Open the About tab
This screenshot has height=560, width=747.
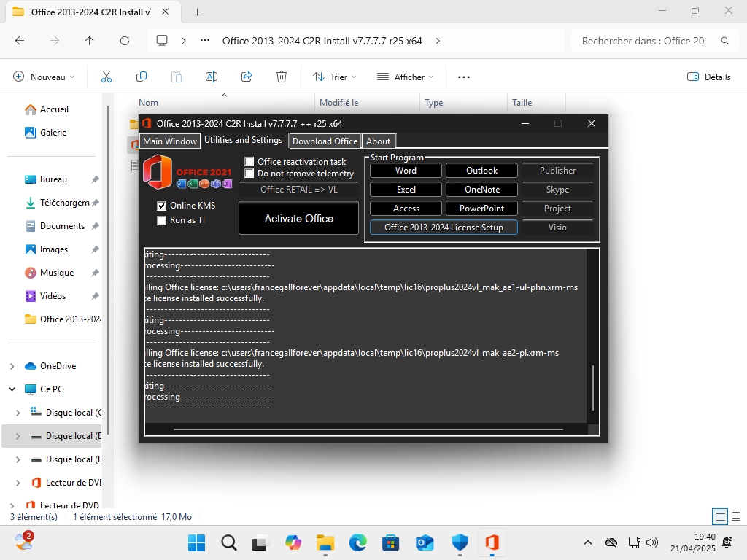point(378,141)
